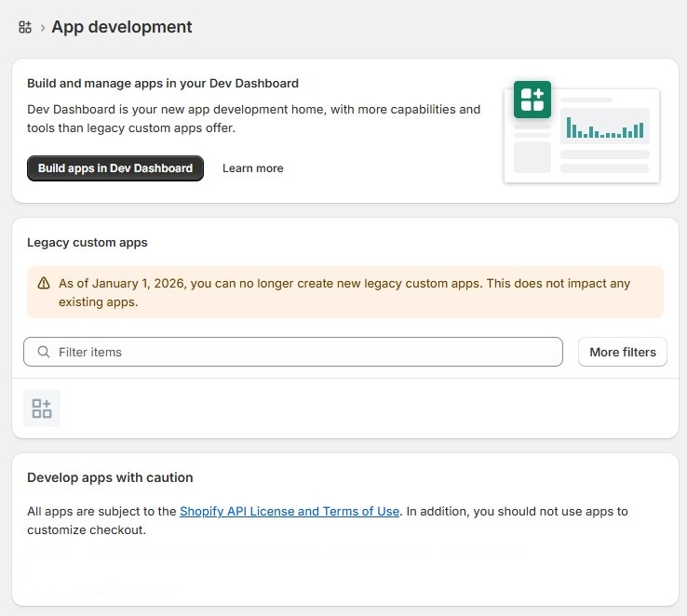The height and width of the screenshot is (616, 687).
Task: Click the green app icon in the illustration
Action: tap(532, 100)
